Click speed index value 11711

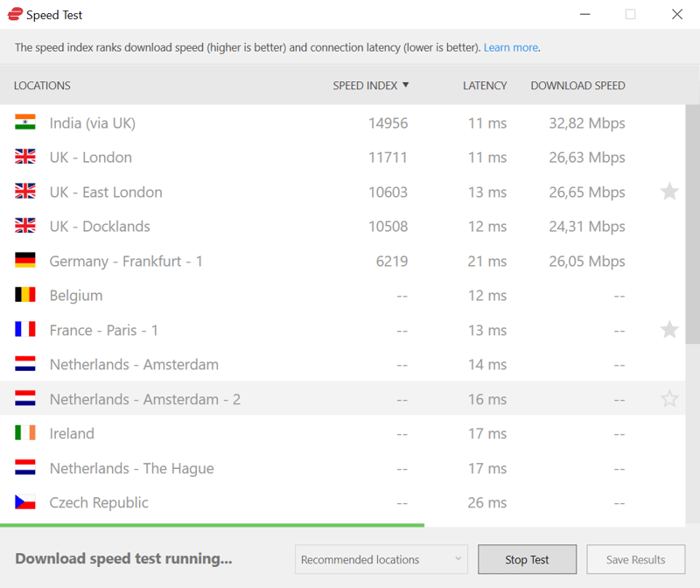[x=388, y=157]
